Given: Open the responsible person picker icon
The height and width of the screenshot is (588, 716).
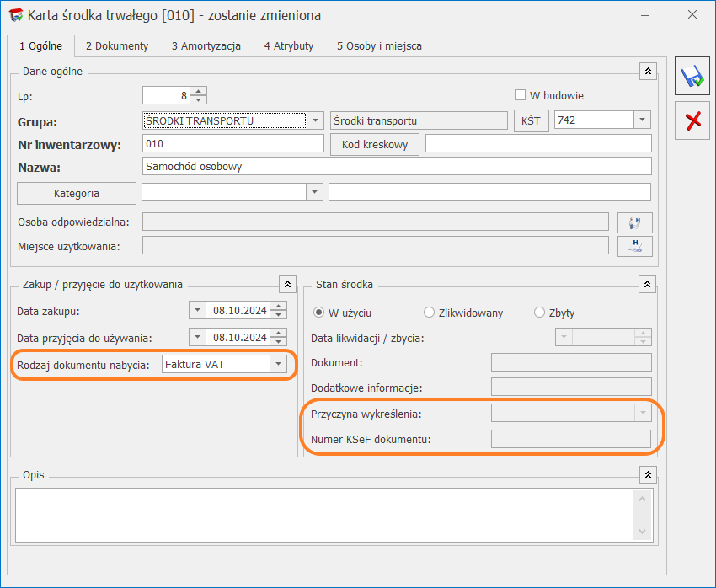Looking at the screenshot, I should click(x=635, y=222).
